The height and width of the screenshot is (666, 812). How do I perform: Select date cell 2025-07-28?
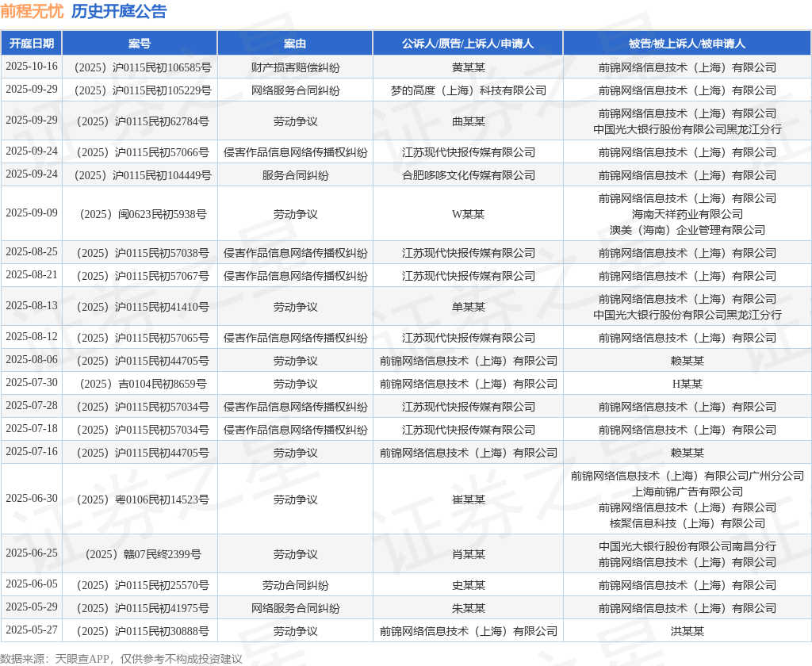click(32, 406)
